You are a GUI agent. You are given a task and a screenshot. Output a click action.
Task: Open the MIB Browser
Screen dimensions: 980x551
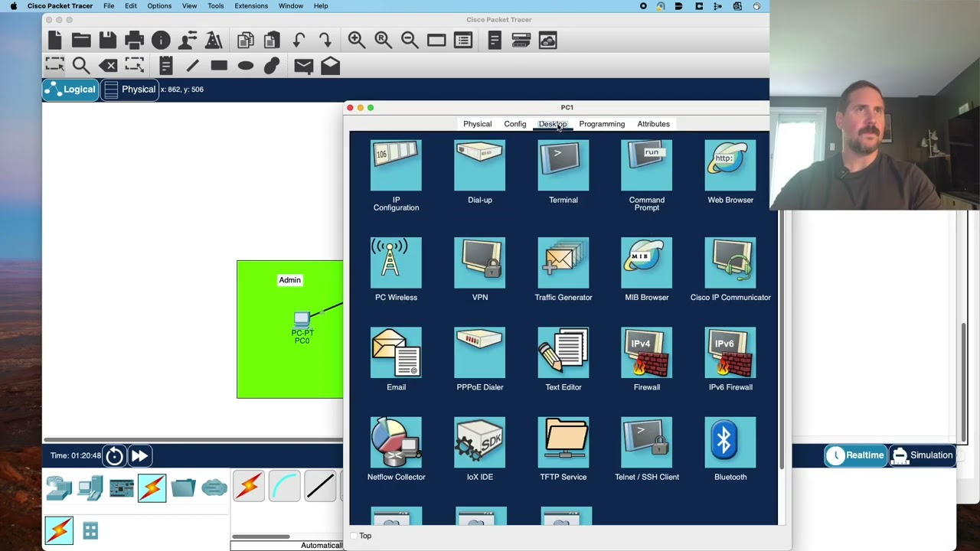[647, 263]
